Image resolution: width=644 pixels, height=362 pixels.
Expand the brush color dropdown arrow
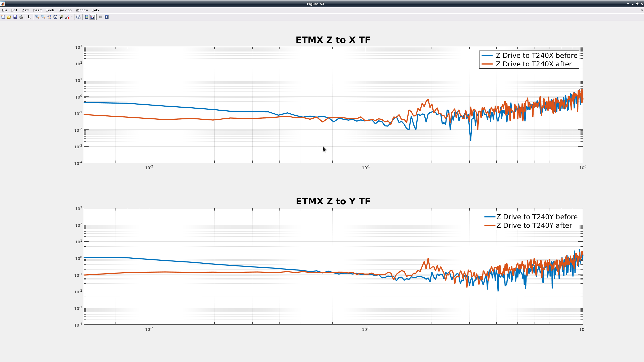(x=72, y=17)
